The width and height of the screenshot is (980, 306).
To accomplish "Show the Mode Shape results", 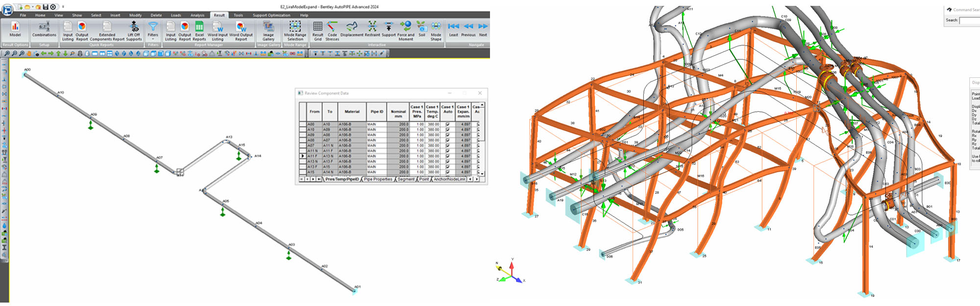I will pos(436,28).
